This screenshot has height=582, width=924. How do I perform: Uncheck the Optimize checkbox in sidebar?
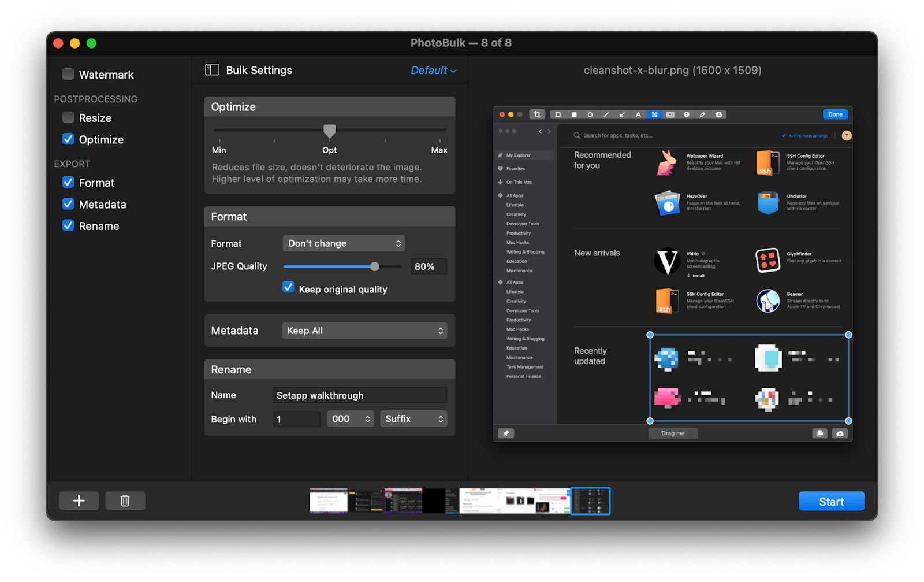[x=68, y=139]
